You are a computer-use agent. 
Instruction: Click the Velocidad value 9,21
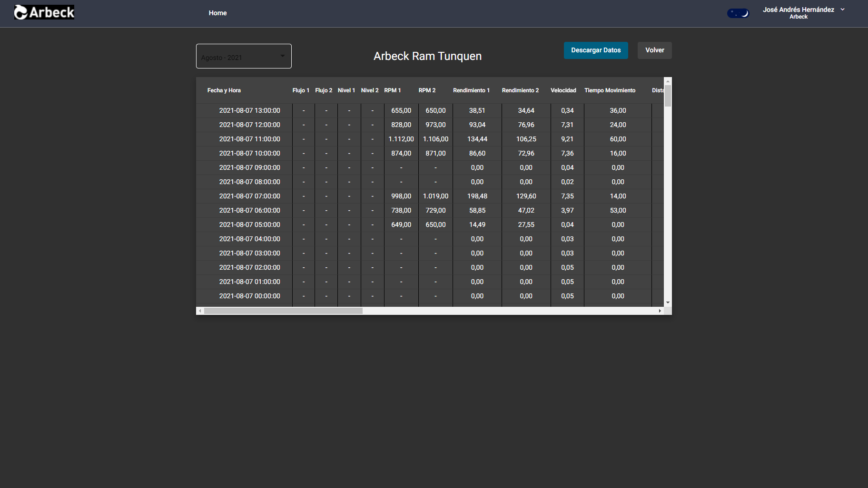567,139
